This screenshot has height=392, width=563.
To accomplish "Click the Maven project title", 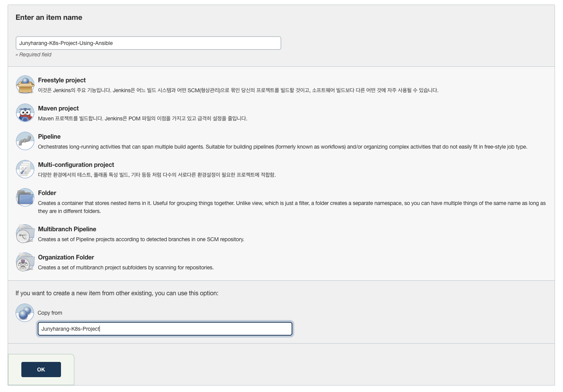I will tap(58, 109).
